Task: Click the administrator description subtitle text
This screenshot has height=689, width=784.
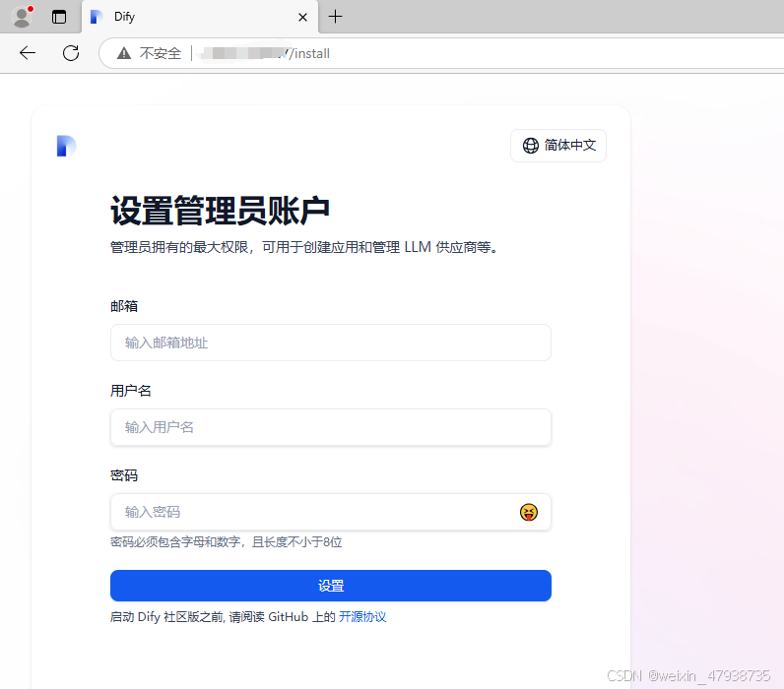Action: coord(304,247)
